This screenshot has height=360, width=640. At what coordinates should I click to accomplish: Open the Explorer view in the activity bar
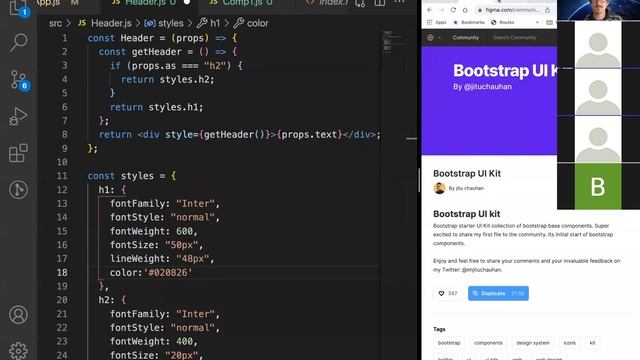pos(18,7)
